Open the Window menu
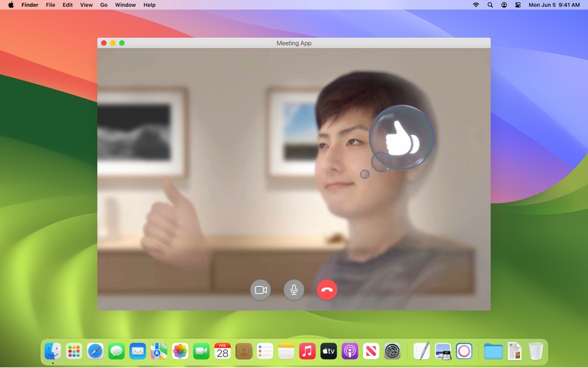 [x=125, y=5]
